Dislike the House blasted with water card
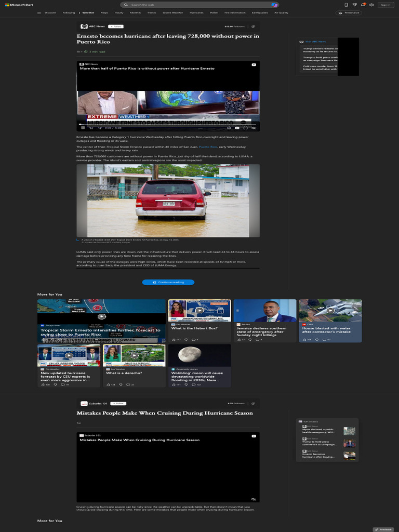 316,340
